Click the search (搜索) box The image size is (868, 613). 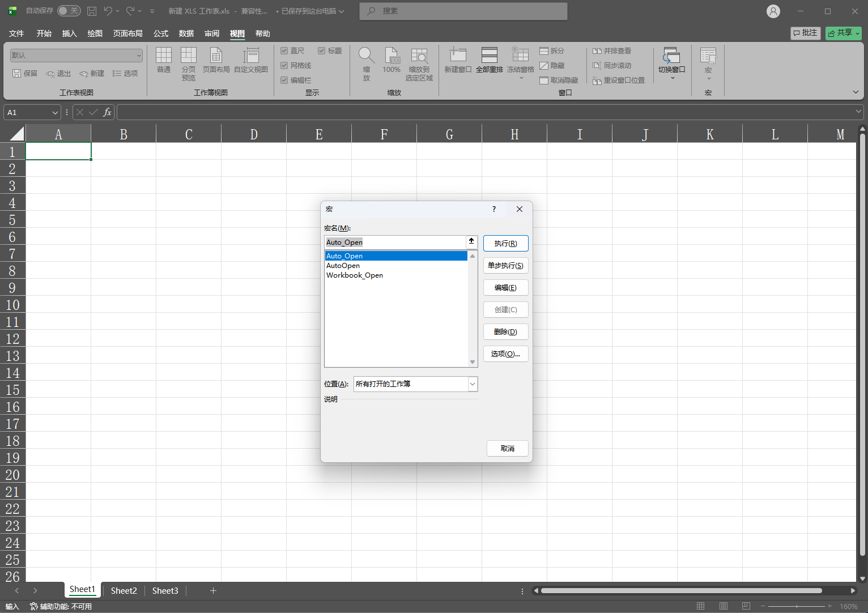tap(463, 11)
